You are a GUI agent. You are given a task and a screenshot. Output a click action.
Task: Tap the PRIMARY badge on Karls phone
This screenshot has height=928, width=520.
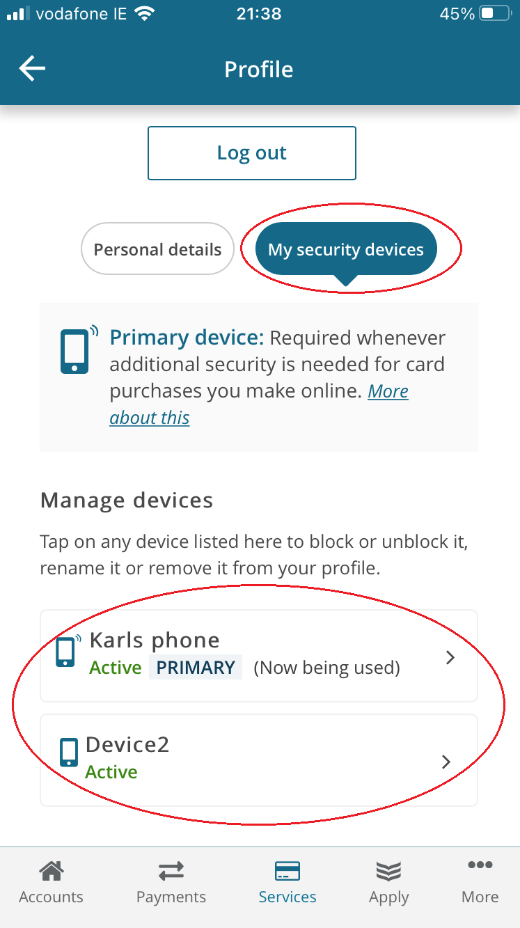click(x=195, y=668)
